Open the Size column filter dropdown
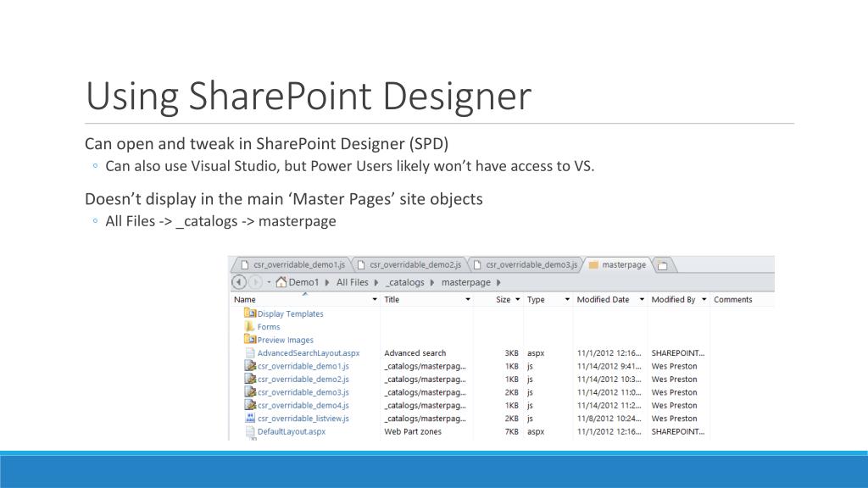868x488 pixels. (x=518, y=299)
